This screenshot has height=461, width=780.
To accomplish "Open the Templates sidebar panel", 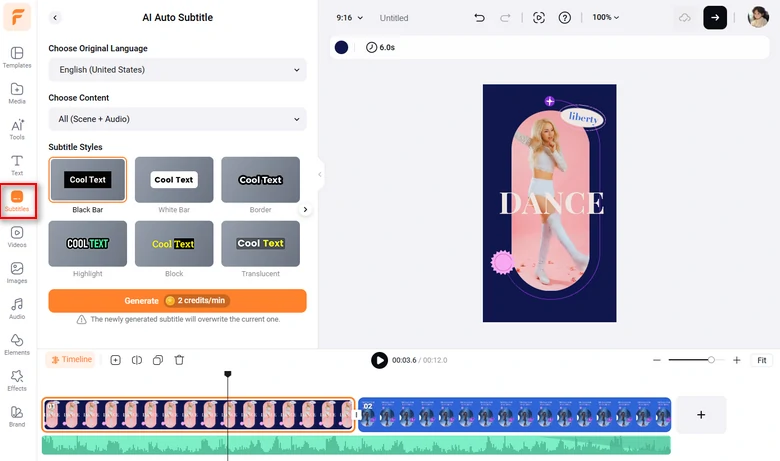I will click(x=17, y=57).
